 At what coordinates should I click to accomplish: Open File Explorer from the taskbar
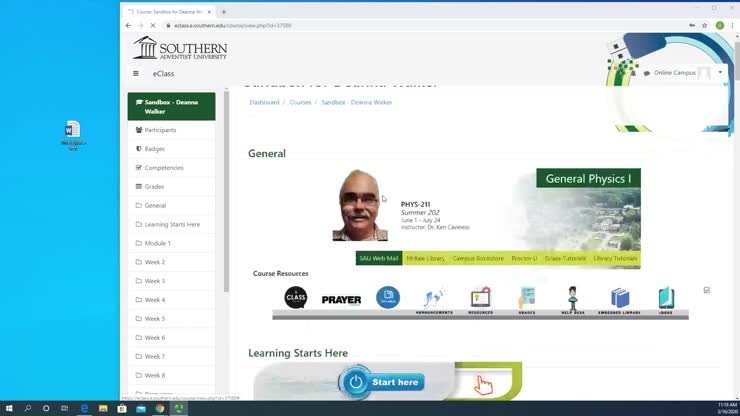pyautogui.click(x=103, y=408)
